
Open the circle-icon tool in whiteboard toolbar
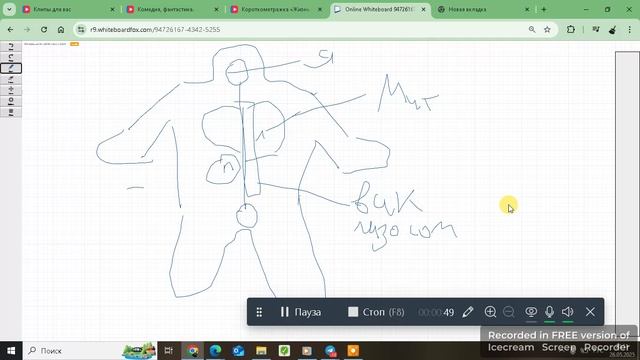pyautogui.click(x=11, y=100)
